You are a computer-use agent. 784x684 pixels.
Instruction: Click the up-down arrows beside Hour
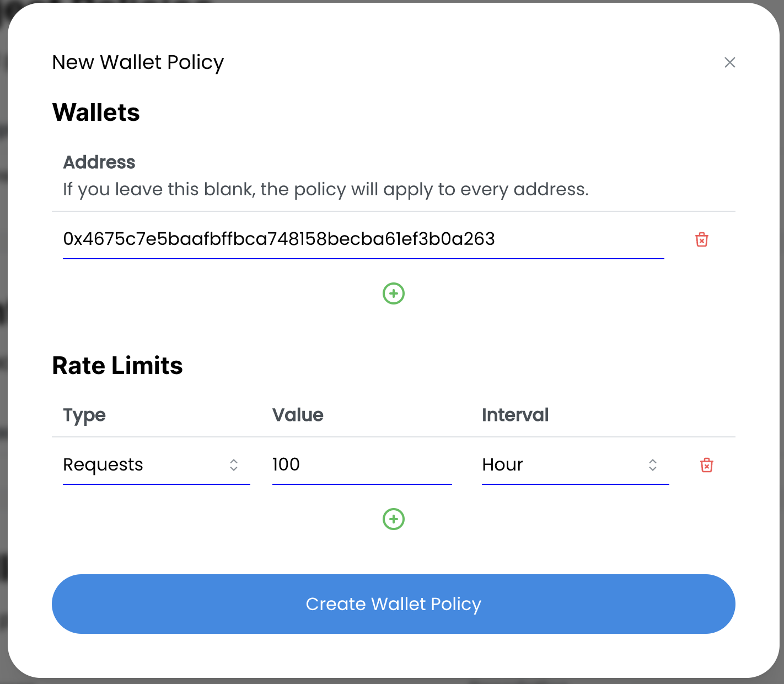pyautogui.click(x=653, y=465)
